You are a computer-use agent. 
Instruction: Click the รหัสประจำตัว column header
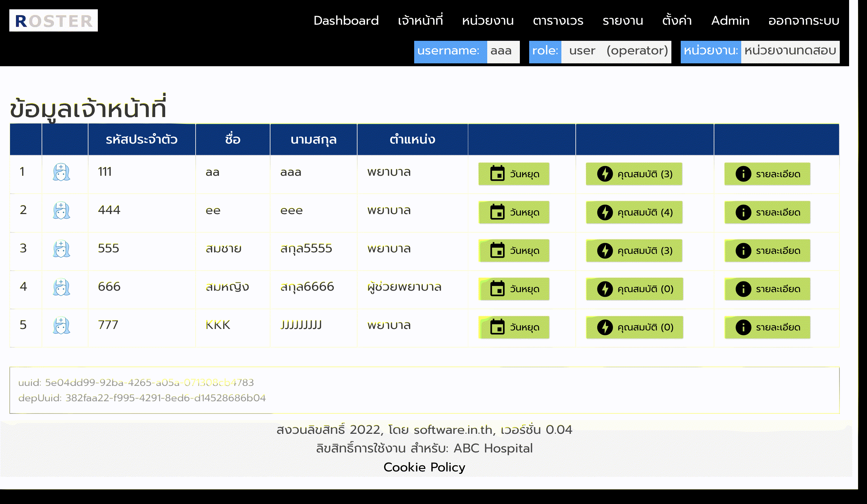(x=142, y=139)
